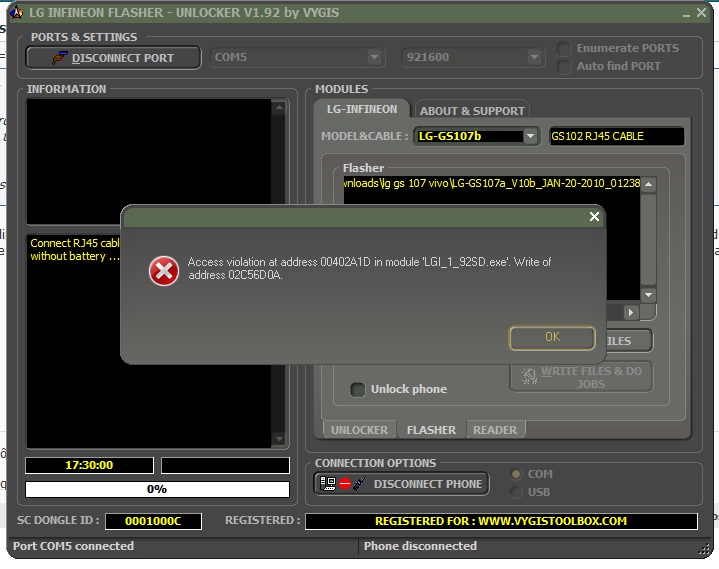Click the REGISTERED FOR WWW.VYGISTOOLBOX.COM field
This screenshot has height=569, width=719.
pos(501,521)
